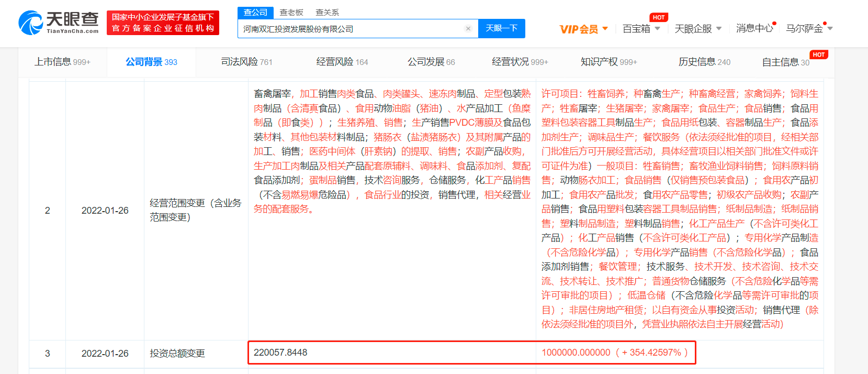The width and height of the screenshot is (868, 374).
Task: Select the 公司背景 tab
Action: coord(151,62)
